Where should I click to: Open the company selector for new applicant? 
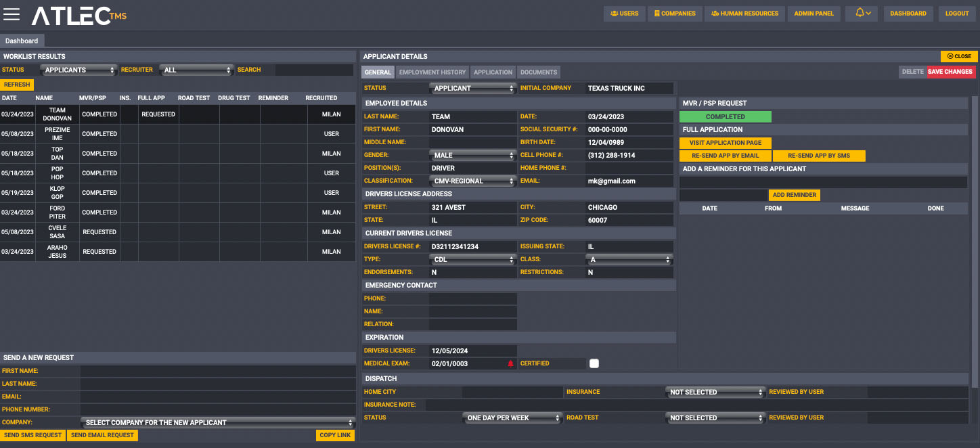218,422
